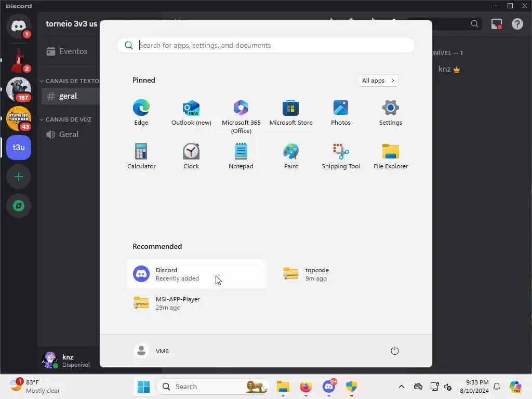Open recommended Discord app
Image resolution: width=532 pixels, height=399 pixels.
[196, 274]
